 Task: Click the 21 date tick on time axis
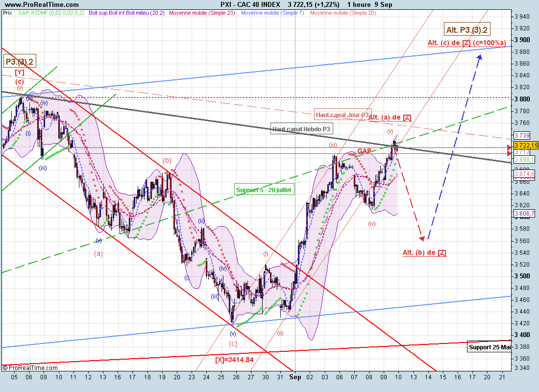(x=502, y=377)
